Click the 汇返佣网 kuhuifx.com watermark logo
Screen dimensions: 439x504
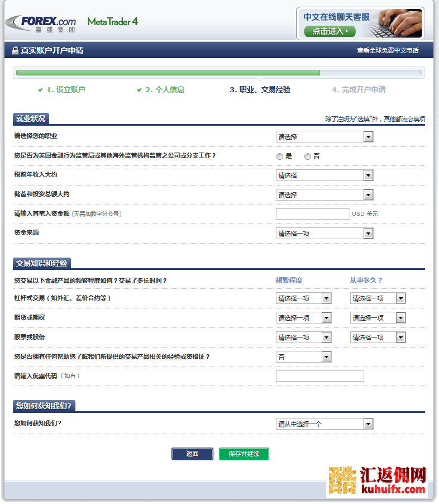(x=378, y=481)
